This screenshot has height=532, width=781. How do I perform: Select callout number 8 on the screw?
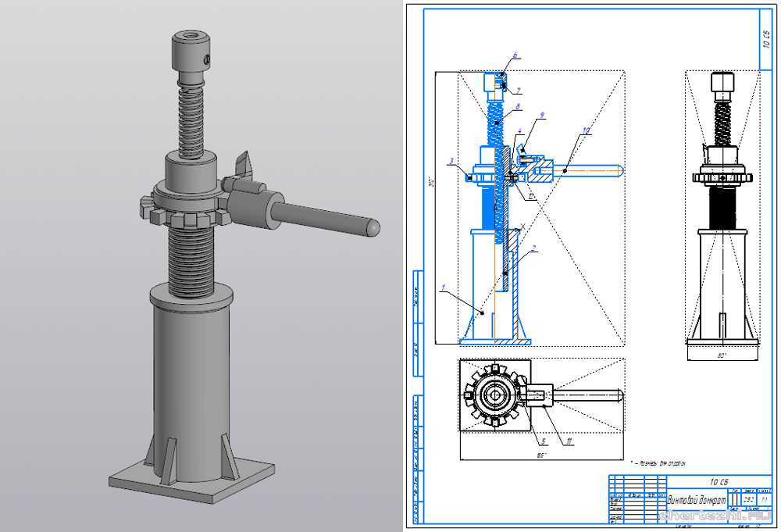point(517,105)
